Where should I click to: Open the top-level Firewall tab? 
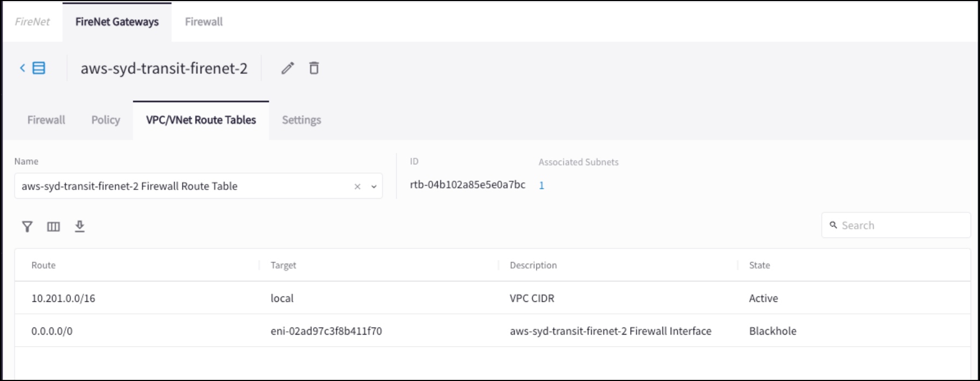(x=204, y=22)
